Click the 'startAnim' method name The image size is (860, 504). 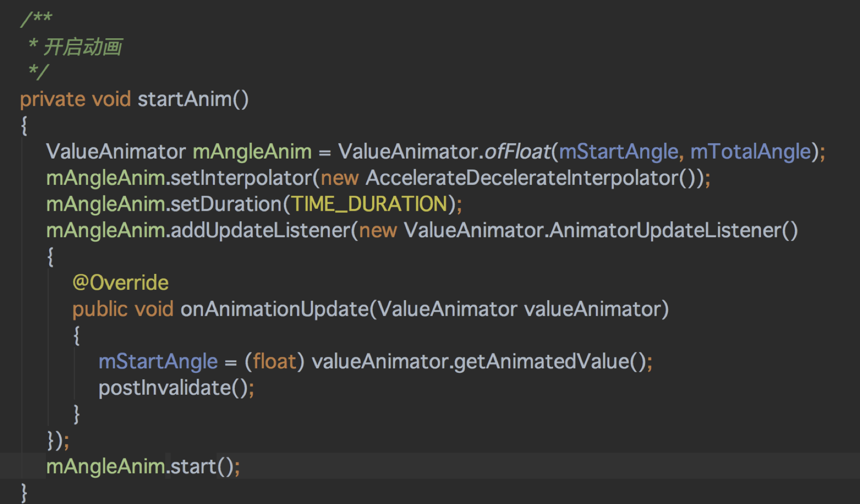[185, 99]
